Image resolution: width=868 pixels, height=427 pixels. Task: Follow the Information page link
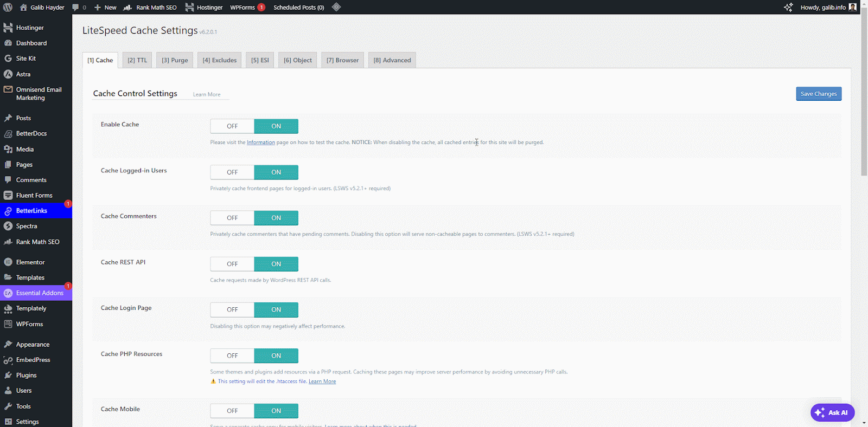coord(261,143)
